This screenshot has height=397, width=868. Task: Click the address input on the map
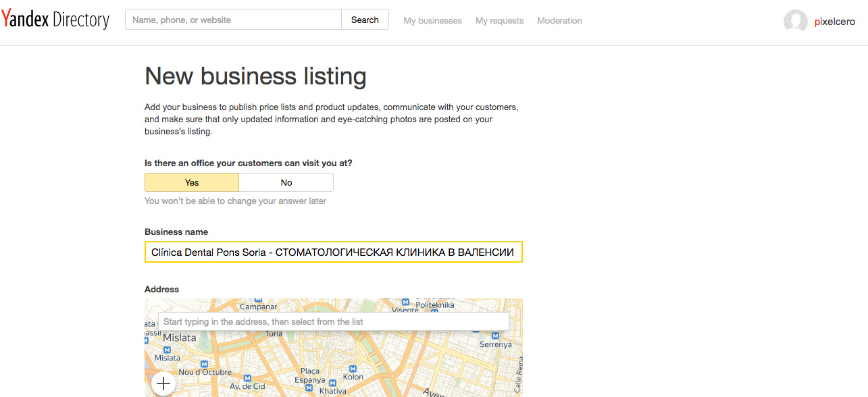point(333,322)
